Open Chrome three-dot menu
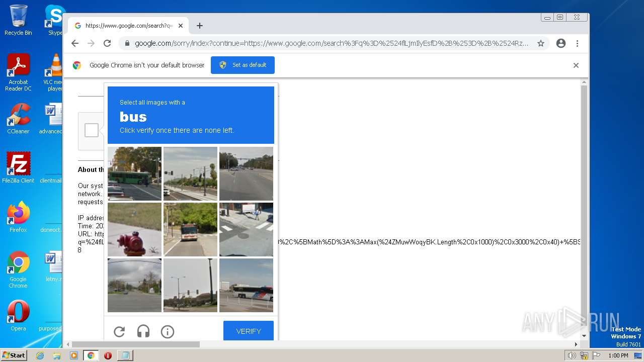644x362 pixels. coord(577,43)
